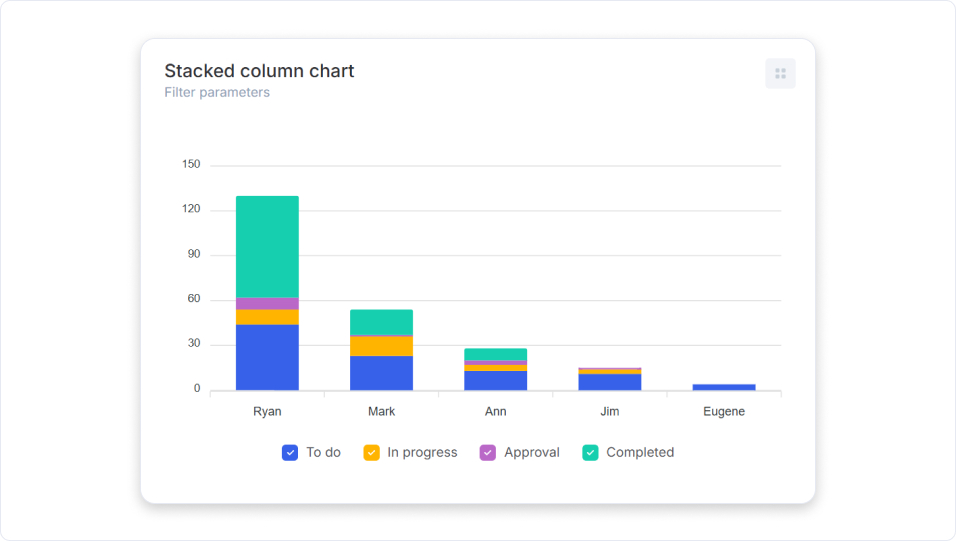
Task: Click Ryan's green Completed bar segment
Action: 267,246
